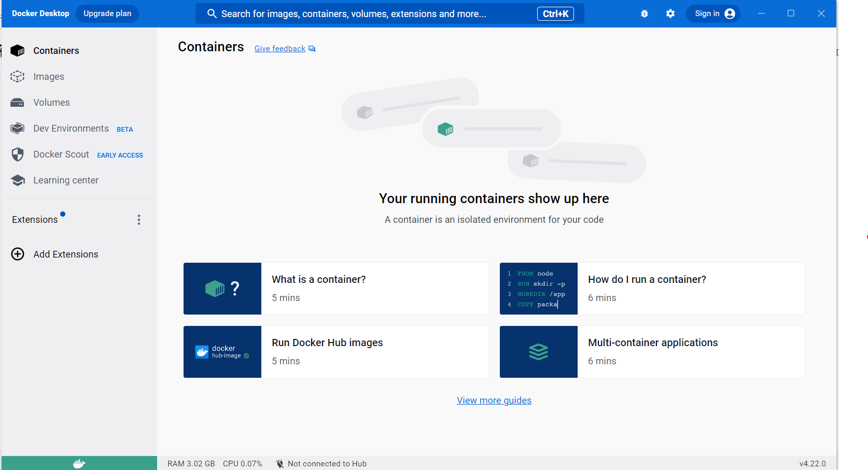Click the Extensions heading in sidebar
868x470 pixels.
click(35, 220)
